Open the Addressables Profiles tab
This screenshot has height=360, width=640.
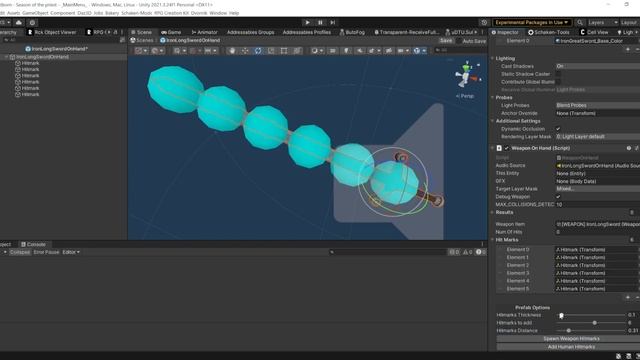click(307, 32)
